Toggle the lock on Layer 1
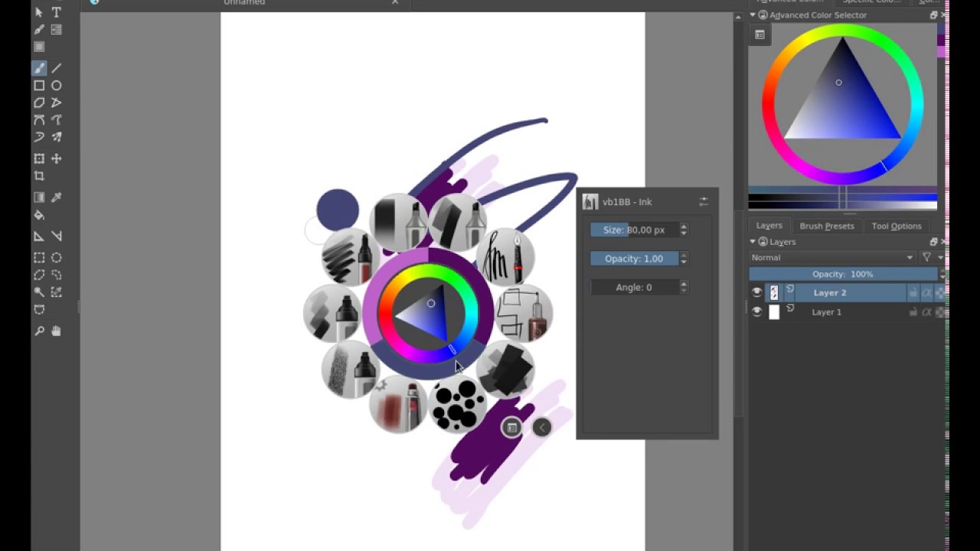Viewport: 980px width, 551px height. tap(913, 312)
